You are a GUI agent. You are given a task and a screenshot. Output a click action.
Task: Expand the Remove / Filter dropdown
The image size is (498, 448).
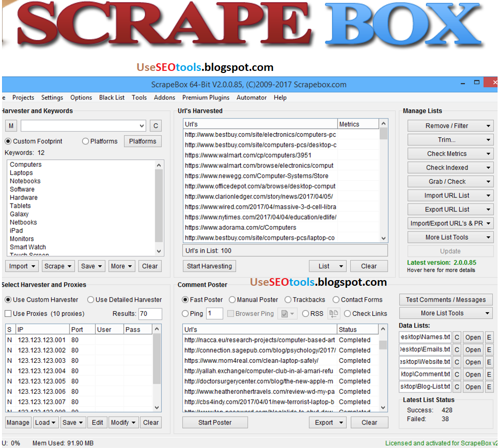[450, 126]
